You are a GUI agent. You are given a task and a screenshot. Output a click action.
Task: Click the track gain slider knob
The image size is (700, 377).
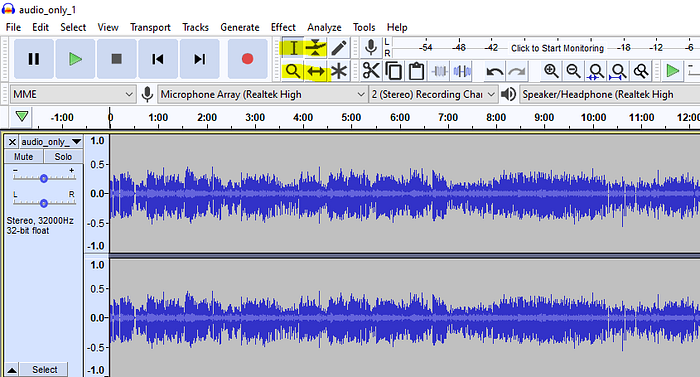(x=43, y=179)
